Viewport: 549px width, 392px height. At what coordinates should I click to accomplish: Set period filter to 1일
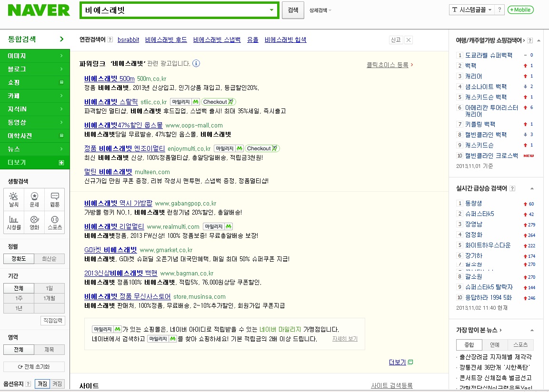50,288
